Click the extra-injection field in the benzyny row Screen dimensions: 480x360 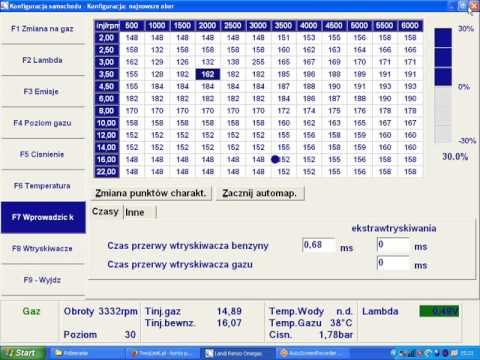pos(393,246)
